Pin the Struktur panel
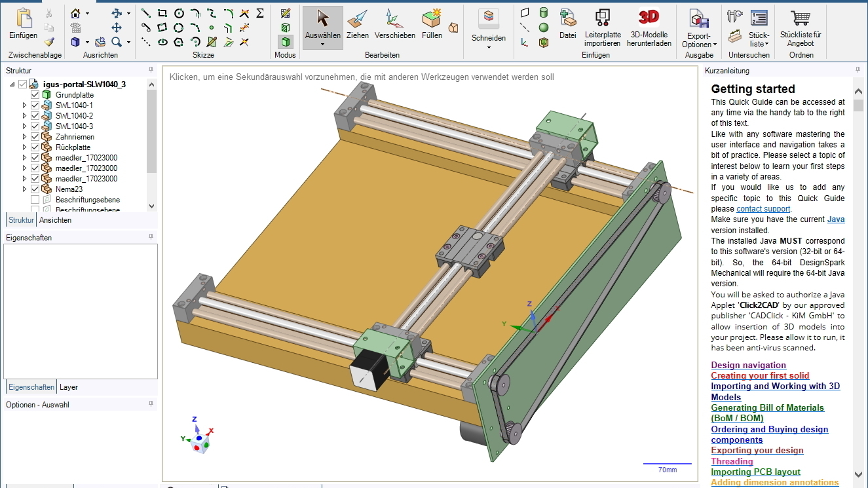The image size is (868, 488). click(x=151, y=70)
